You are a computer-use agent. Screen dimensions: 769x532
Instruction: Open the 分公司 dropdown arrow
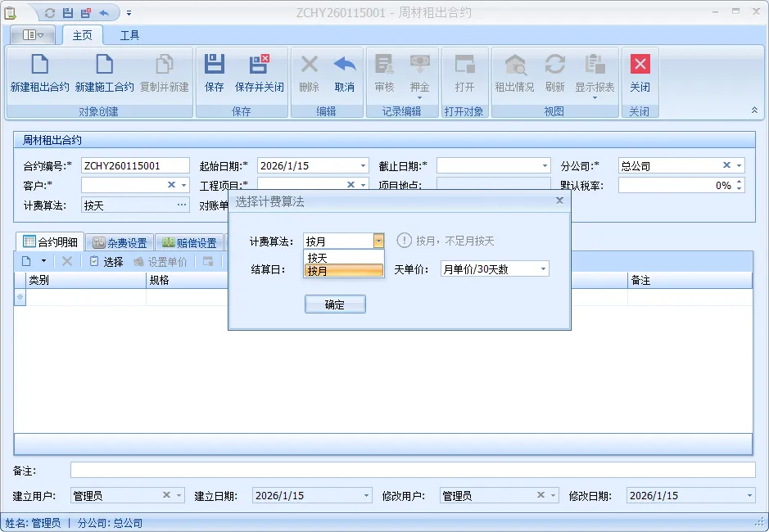coord(739,165)
